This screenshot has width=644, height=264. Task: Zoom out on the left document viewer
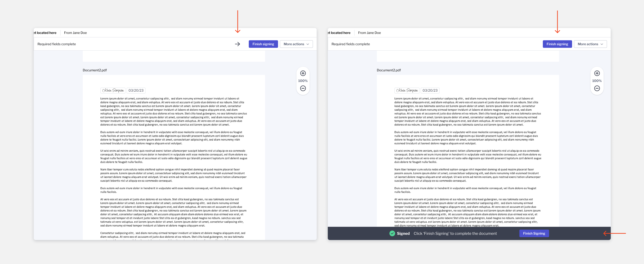(x=303, y=88)
